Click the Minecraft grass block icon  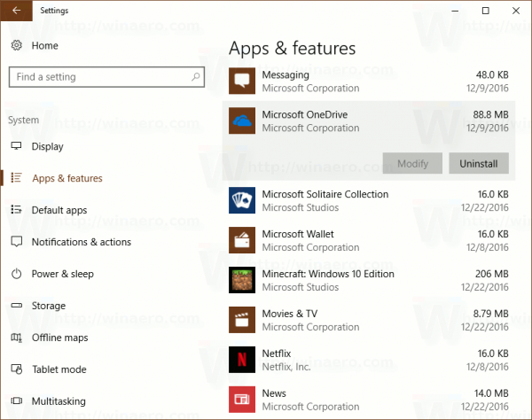[x=242, y=280]
